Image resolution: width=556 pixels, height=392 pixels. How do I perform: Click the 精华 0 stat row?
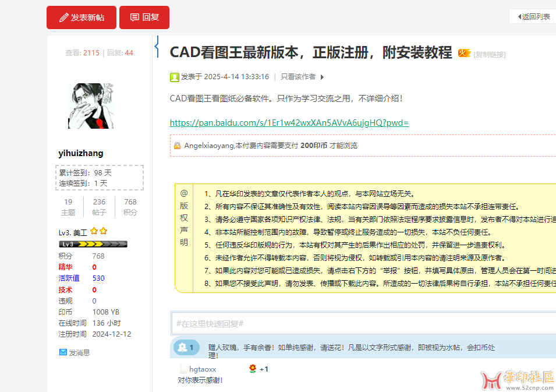click(x=77, y=267)
